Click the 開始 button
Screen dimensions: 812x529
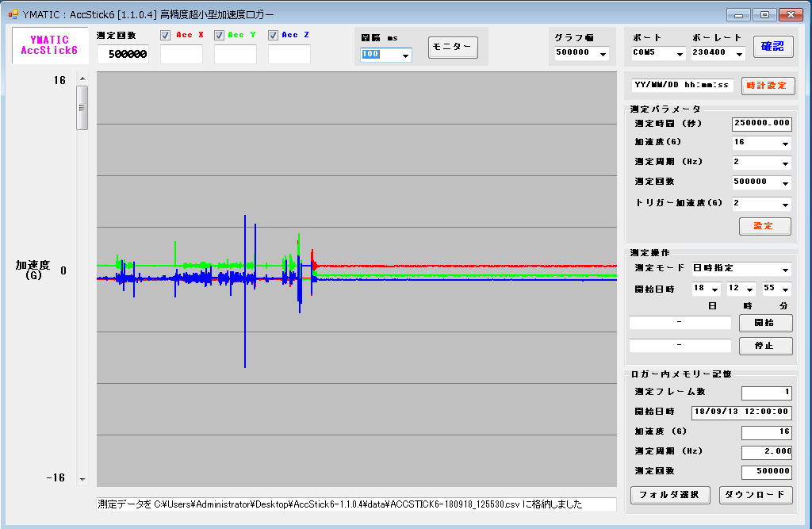point(765,323)
